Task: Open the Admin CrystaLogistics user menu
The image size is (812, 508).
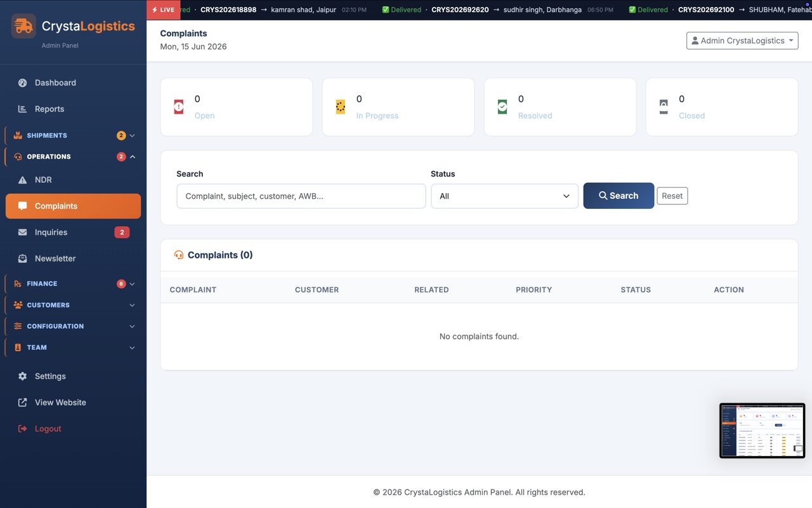Action: point(742,41)
